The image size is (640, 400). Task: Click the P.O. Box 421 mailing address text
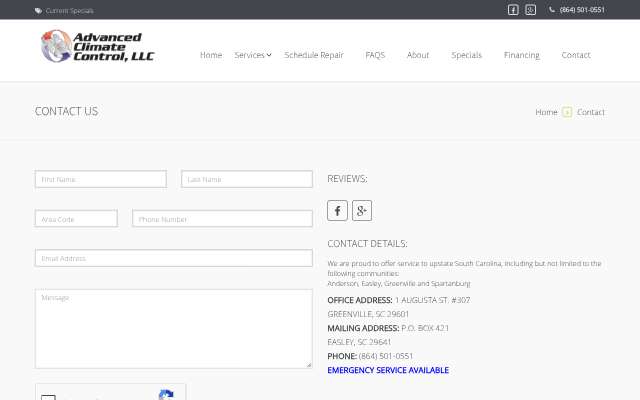(425, 328)
